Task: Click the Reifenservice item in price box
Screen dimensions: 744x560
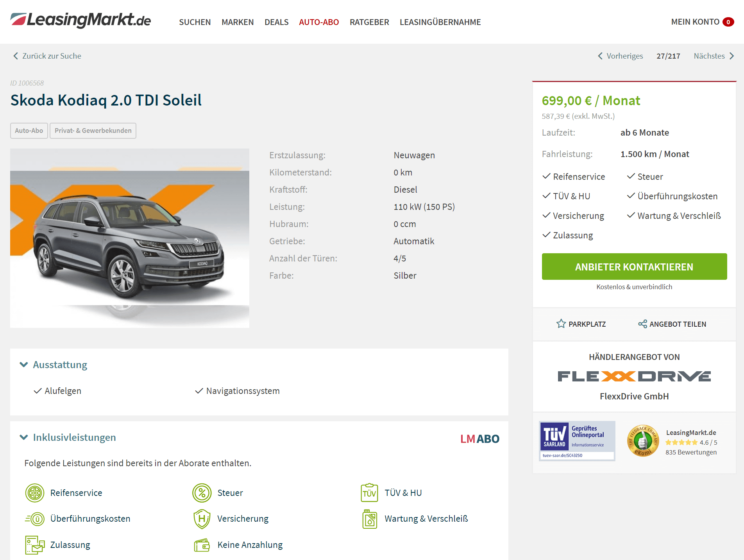Action: tap(574, 177)
